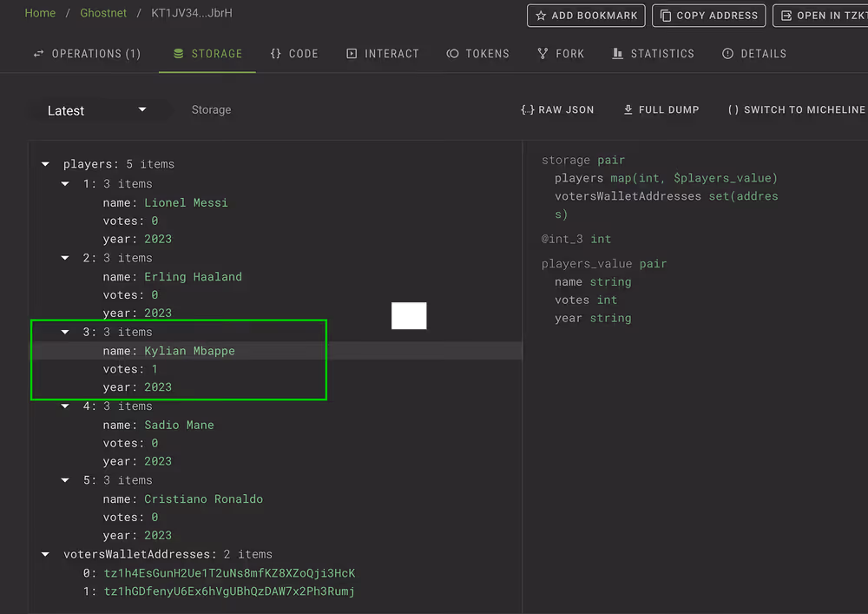Click the Full Dump download icon
This screenshot has height=614, width=868.
click(628, 109)
